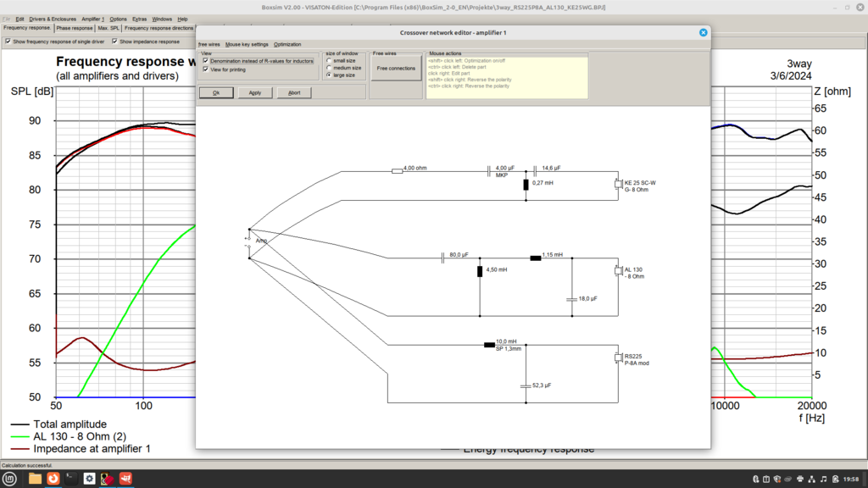Open the Linux Mint start menu
This screenshot has width=868, height=488.
click(x=9, y=479)
